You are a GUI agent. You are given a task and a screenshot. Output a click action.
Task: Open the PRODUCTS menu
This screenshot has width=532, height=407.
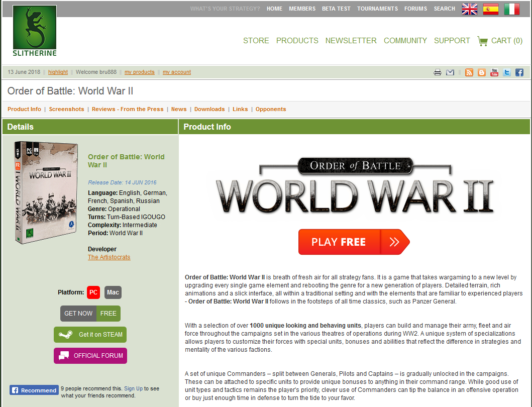(x=297, y=41)
